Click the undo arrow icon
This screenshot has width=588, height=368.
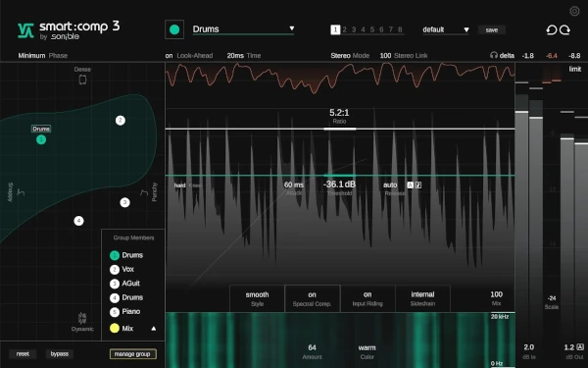tap(551, 29)
